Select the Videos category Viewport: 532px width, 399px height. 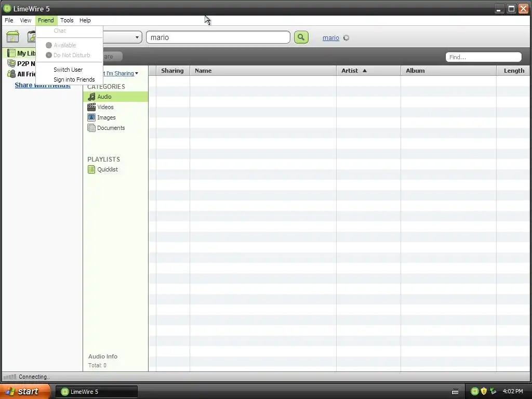pyautogui.click(x=115, y=107)
